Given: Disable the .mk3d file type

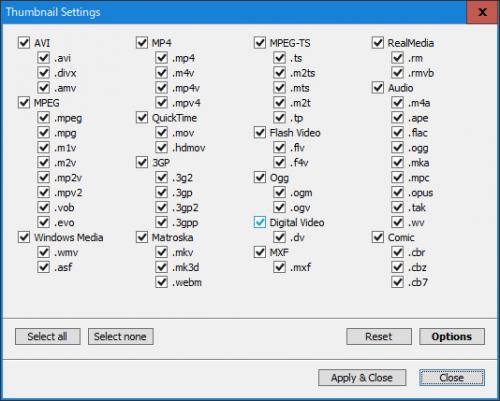Looking at the screenshot, I should click(x=162, y=267).
